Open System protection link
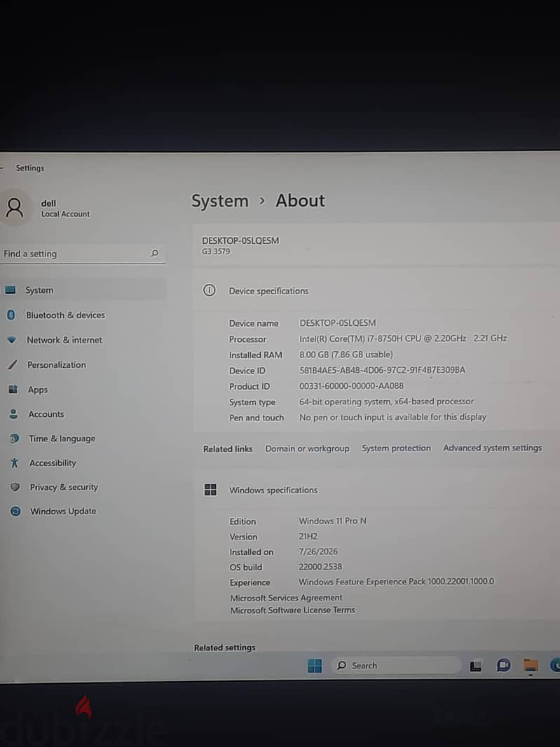This screenshot has height=747, width=560. tap(396, 448)
